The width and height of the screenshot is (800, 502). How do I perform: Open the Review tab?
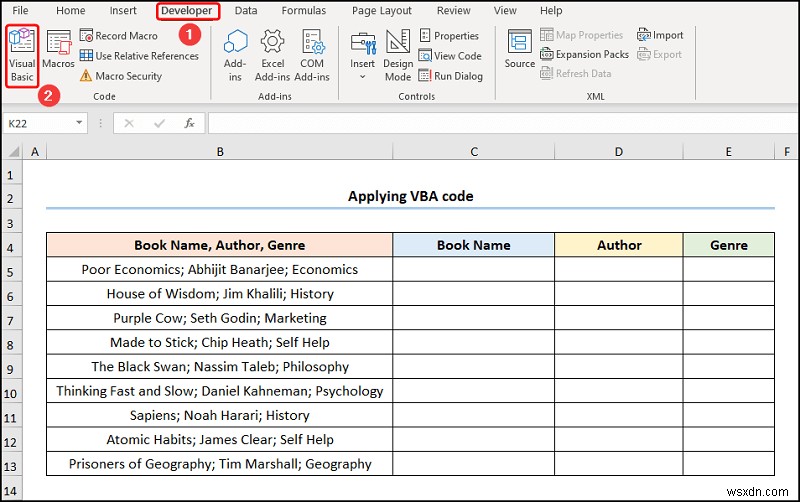click(454, 10)
